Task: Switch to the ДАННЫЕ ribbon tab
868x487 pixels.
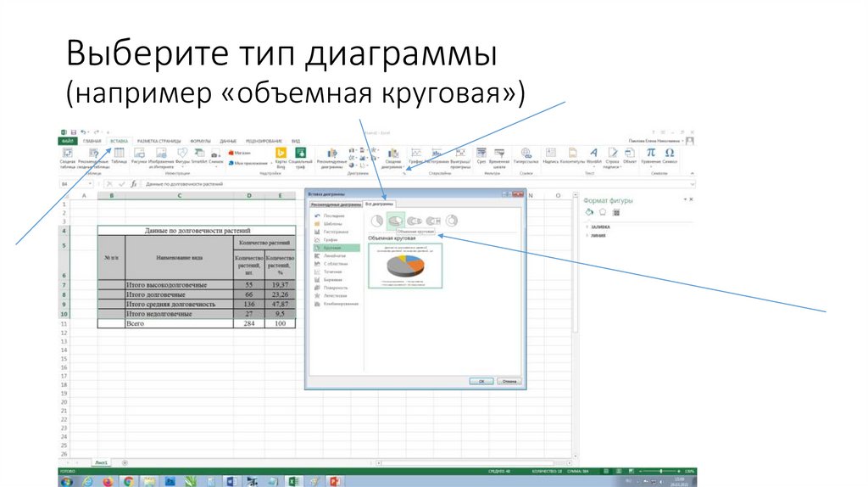Action: [x=228, y=142]
